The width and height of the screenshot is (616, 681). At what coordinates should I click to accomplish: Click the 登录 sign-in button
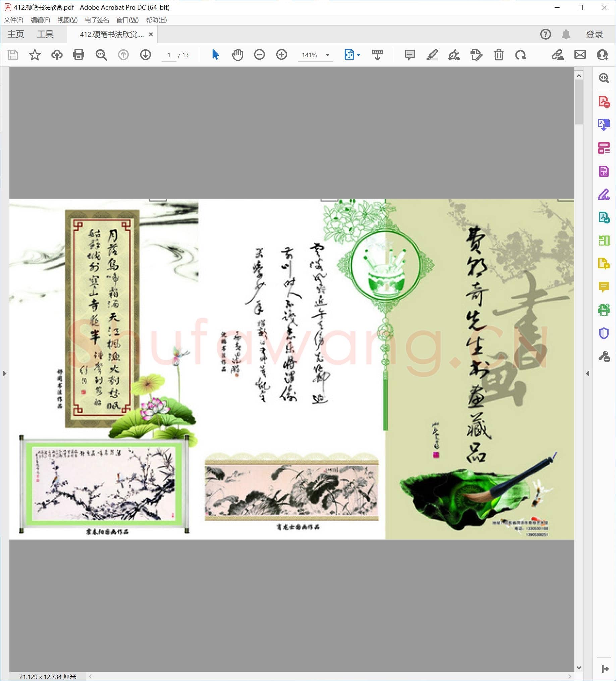click(595, 34)
